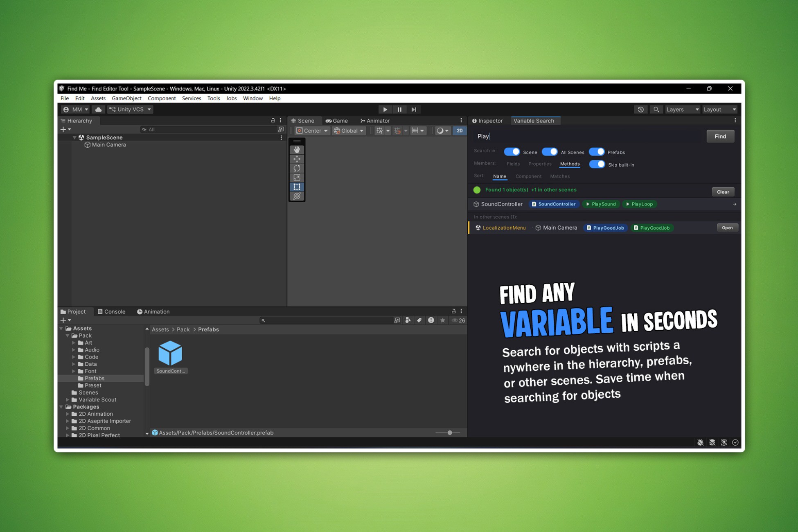Click the PlaySound method tag
This screenshot has height=532, width=798.
600,204
